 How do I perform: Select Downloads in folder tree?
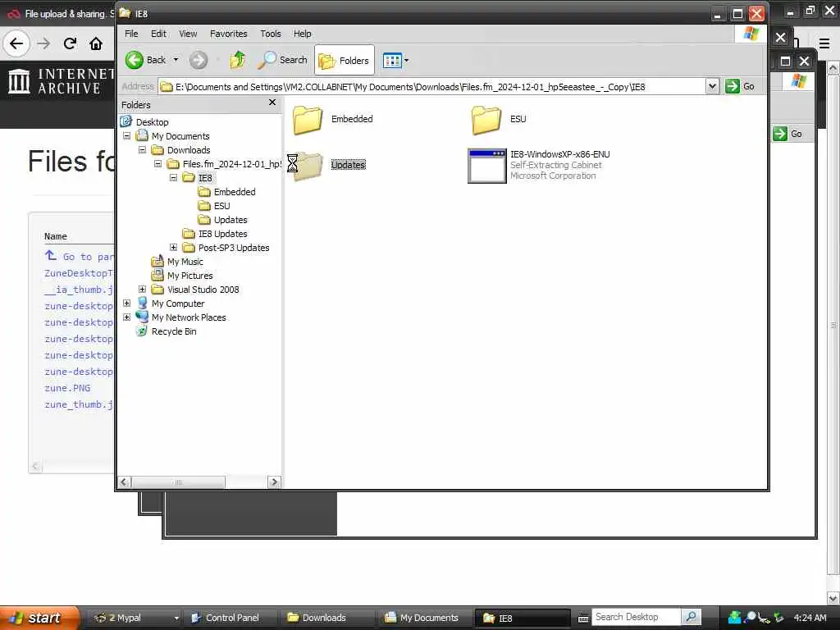tap(189, 150)
